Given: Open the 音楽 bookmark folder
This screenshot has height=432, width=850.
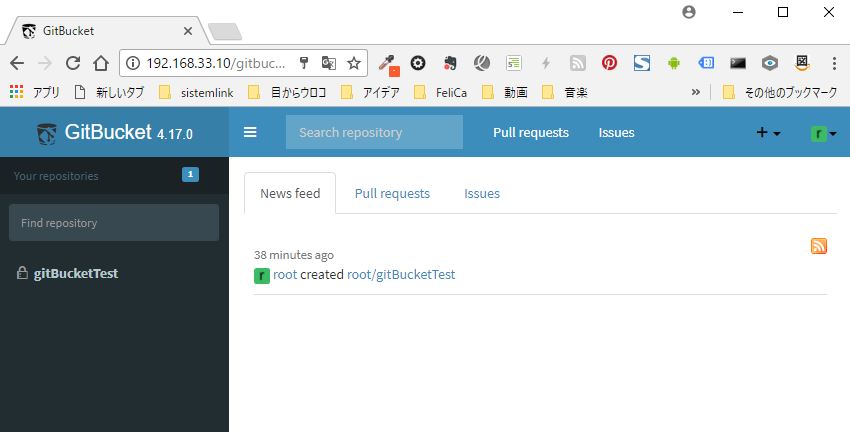Looking at the screenshot, I should pos(565,93).
